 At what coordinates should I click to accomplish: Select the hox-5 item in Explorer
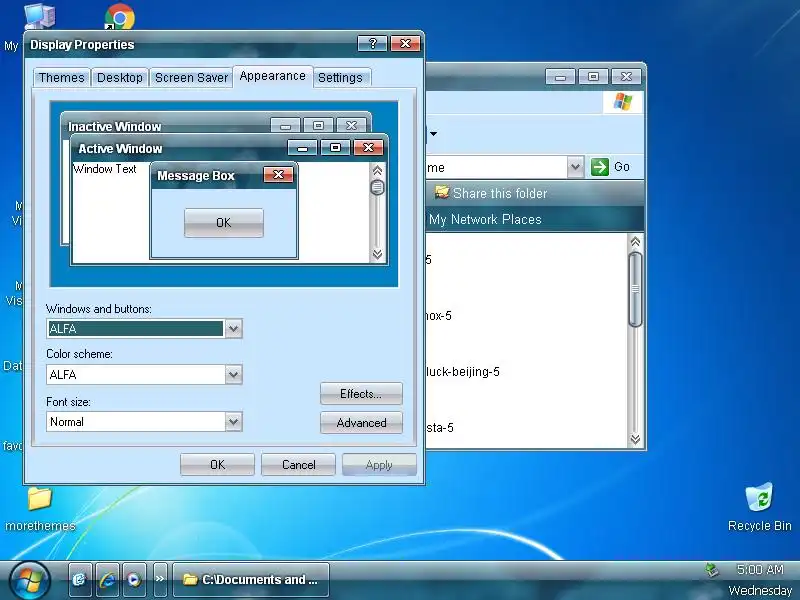pyautogui.click(x=439, y=316)
